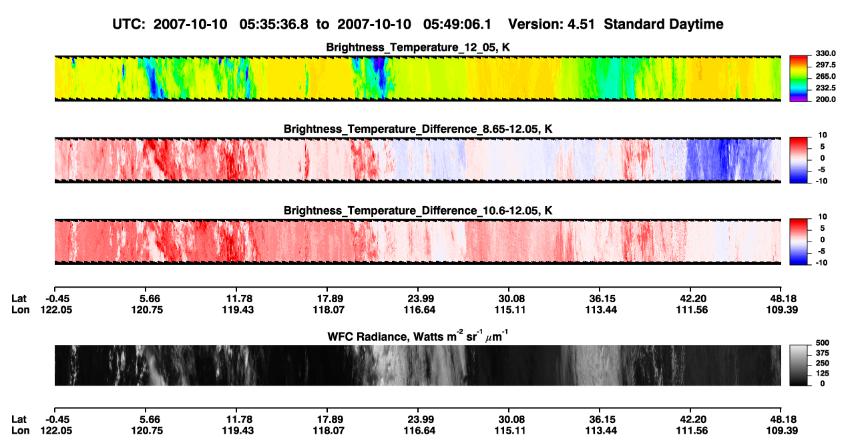Click longitude 113.44 under the WFC Radiance strip

tap(600, 430)
